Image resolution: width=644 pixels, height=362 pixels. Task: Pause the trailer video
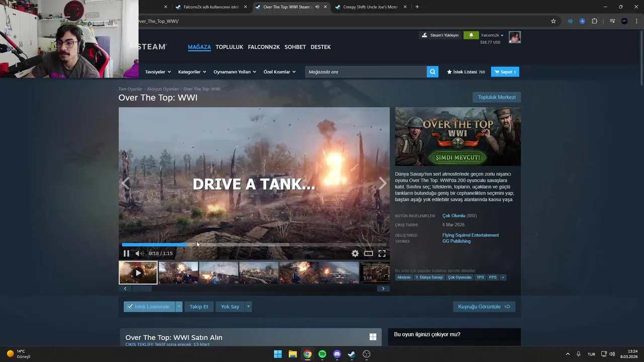click(126, 253)
